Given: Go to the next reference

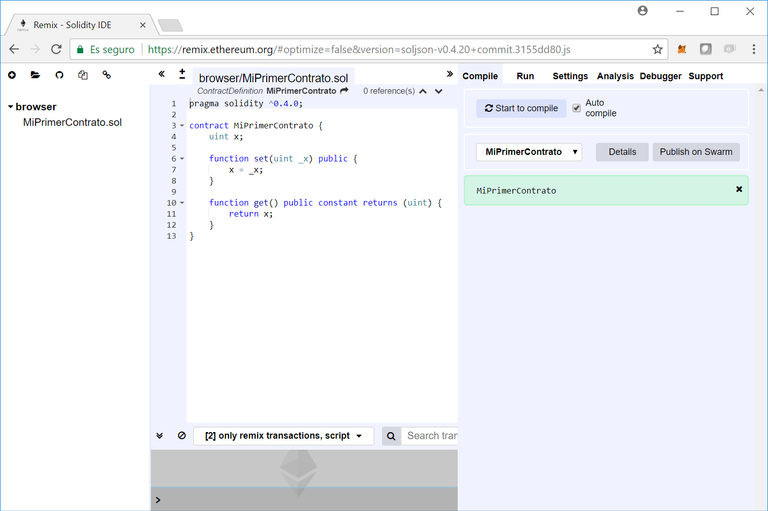Looking at the screenshot, I should 439,91.
